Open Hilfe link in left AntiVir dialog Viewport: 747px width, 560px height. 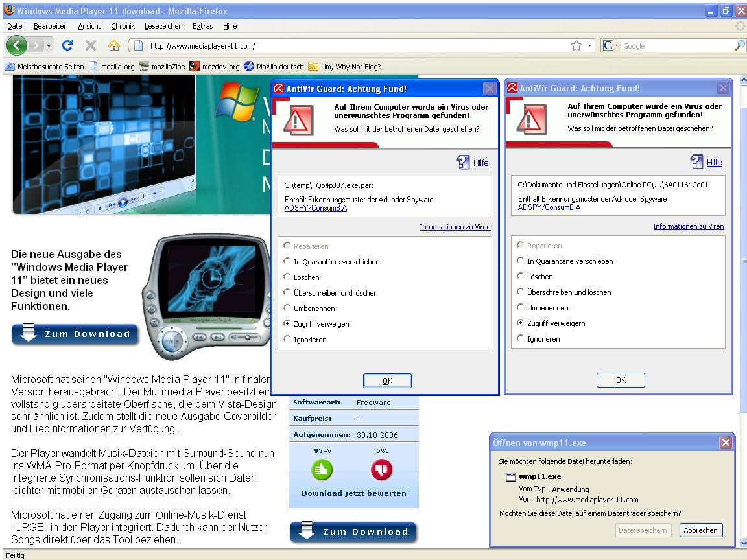pos(480,163)
